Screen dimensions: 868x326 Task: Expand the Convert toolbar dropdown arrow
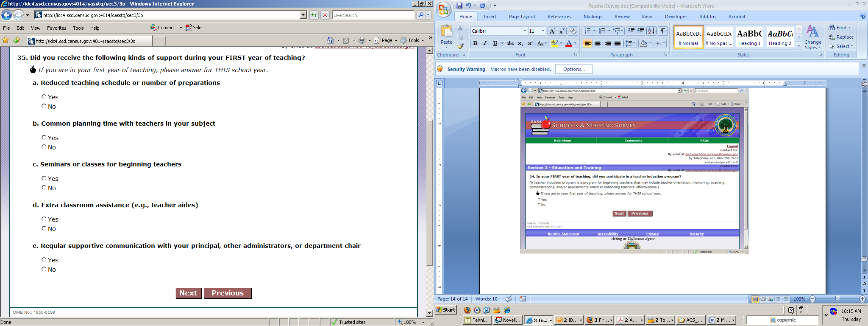[181, 28]
